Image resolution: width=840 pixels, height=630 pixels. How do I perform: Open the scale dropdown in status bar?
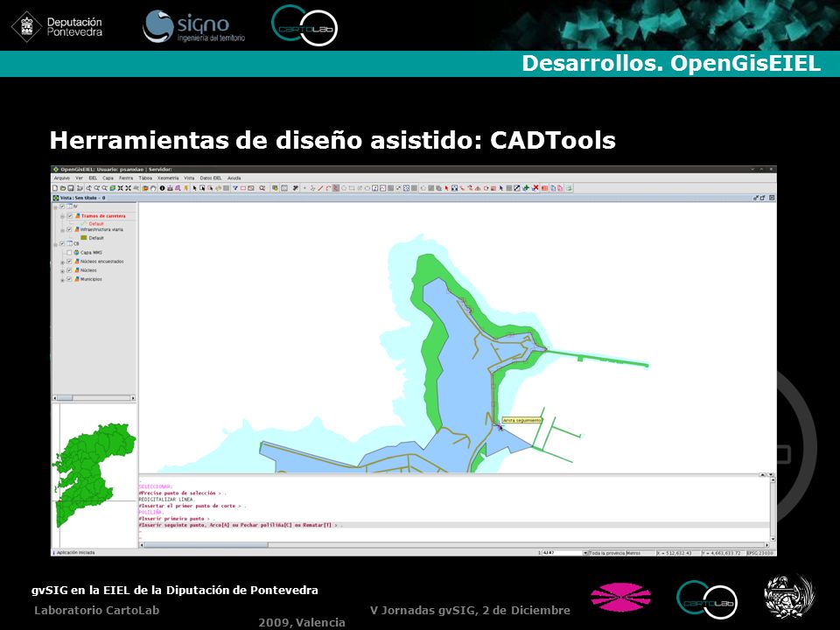point(585,553)
